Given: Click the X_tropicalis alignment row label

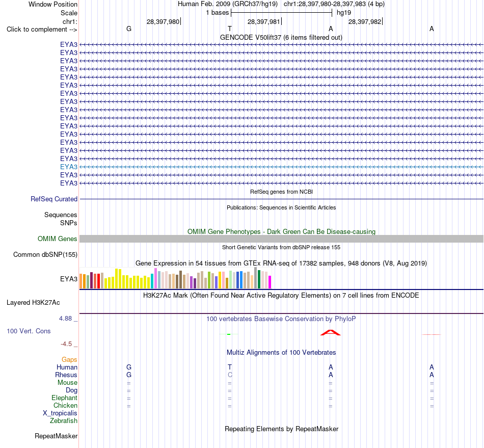Looking at the screenshot, I should coord(60,413).
